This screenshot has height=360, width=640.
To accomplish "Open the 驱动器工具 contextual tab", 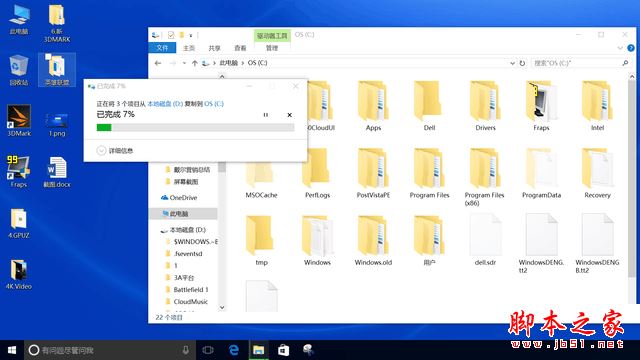I will pyautogui.click(x=272, y=36).
